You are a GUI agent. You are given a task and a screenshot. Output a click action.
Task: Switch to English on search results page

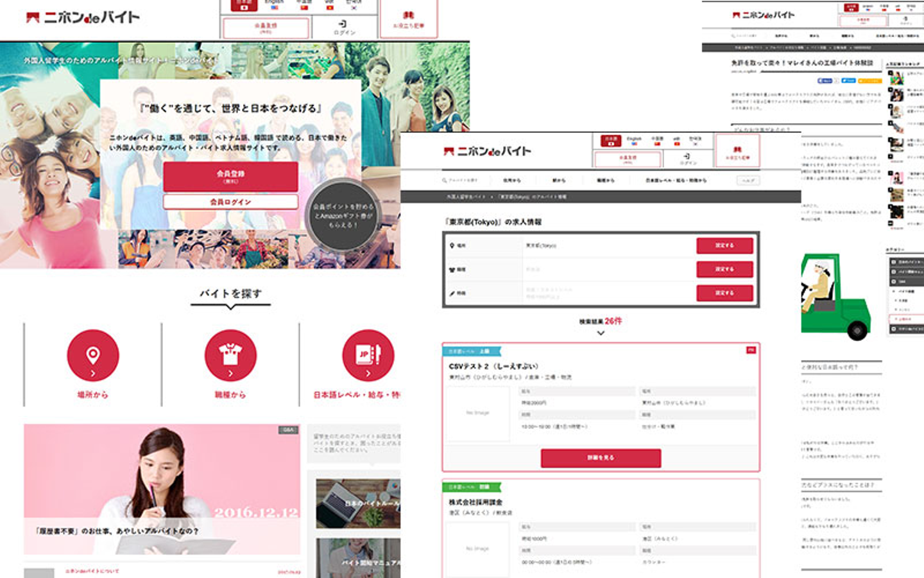coord(634,140)
